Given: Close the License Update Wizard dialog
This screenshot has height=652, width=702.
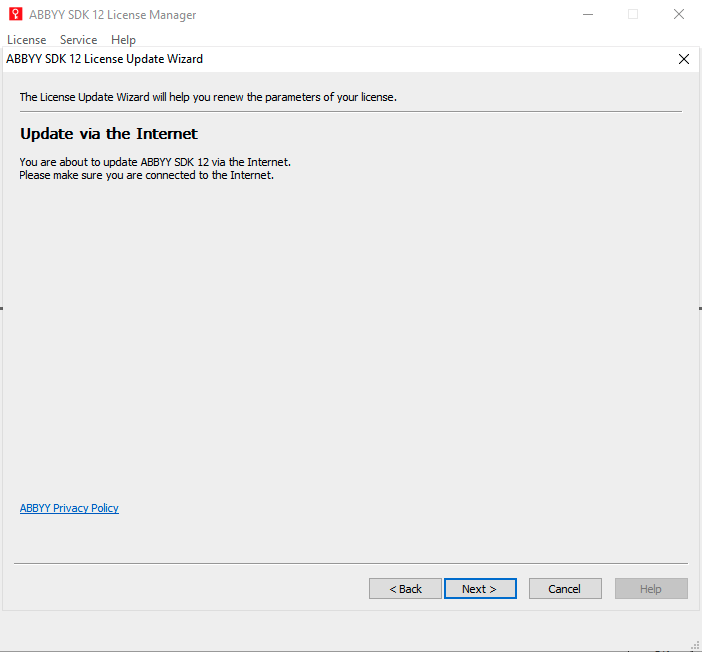Looking at the screenshot, I should click(x=684, y=59).
